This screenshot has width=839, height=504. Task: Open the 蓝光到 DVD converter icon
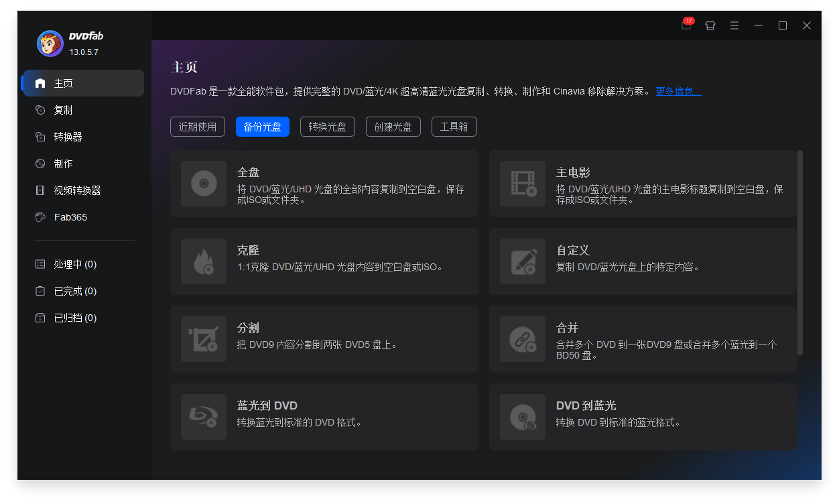click(x=203, y=416)
